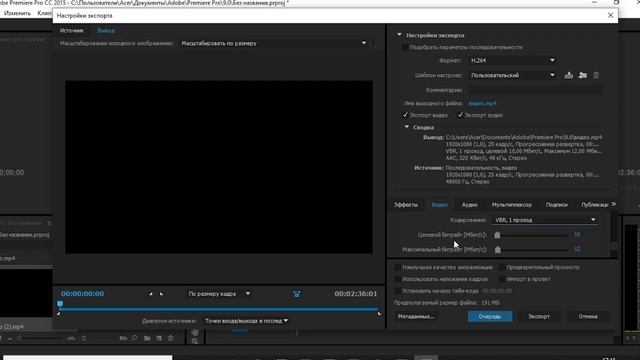The height and width of the screenshot is (360, 640).
Task: Enable maximum render quality checkbox
Action: tap(398, 267)
